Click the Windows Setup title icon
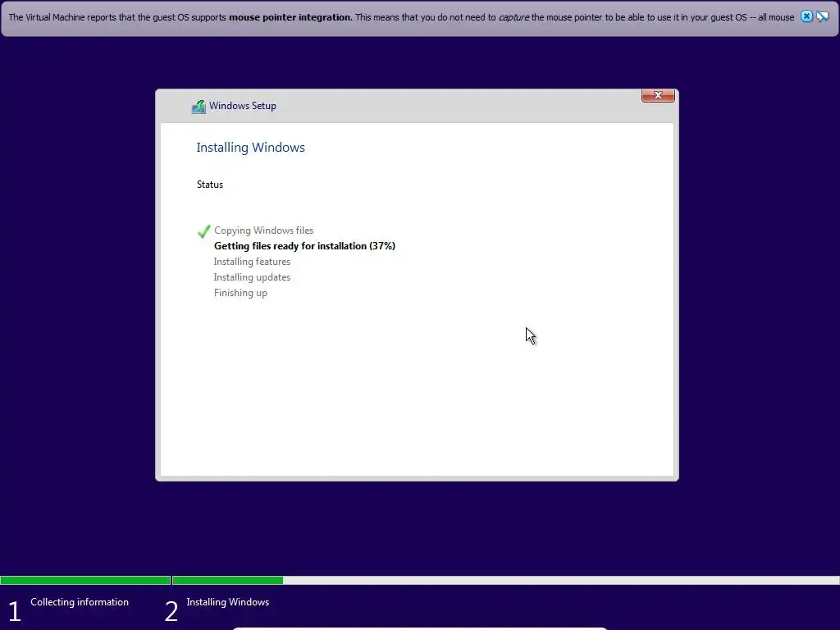Image resolution: width=840 pixels, height=630 pixels. 199,106
